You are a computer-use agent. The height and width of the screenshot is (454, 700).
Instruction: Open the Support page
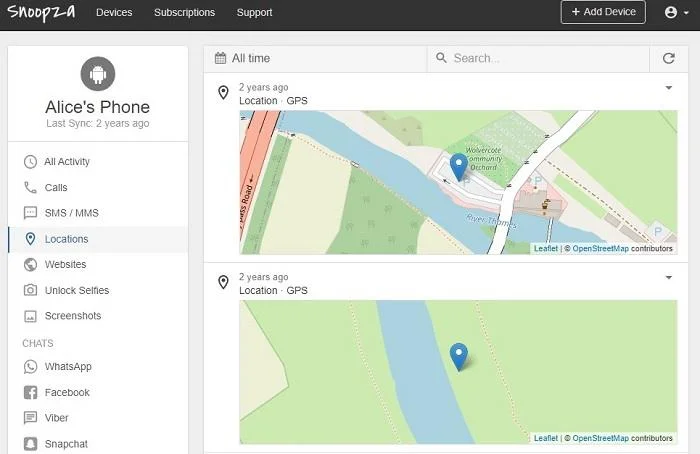[254, 12]
